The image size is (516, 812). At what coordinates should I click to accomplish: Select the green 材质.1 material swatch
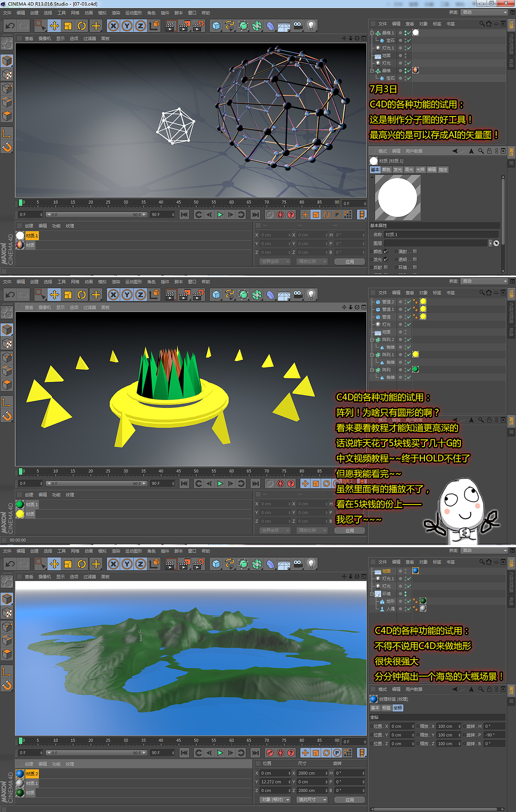pos(20,505)
